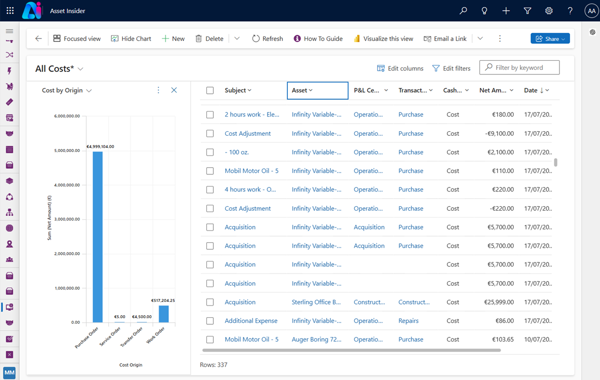The height and width of the screenshot is (380, 600).
Task: Click the X-box sidebar icon at the bottom
Action: (x=10, y=354)
